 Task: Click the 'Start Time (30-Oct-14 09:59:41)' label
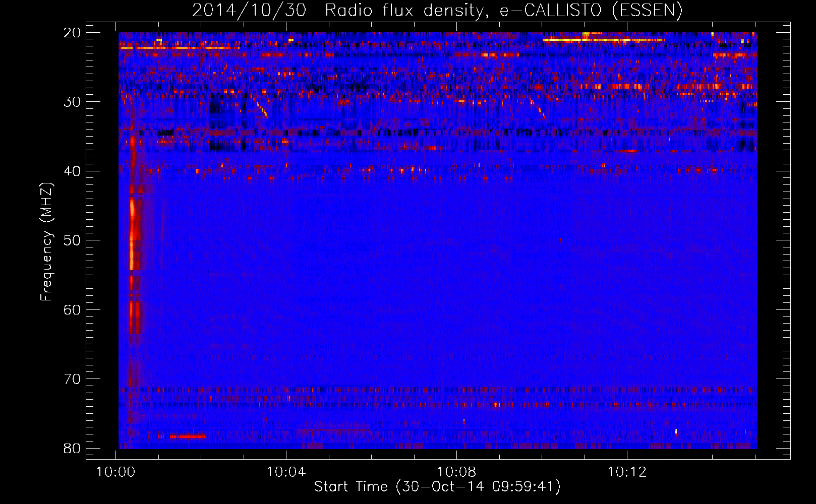click(437, 486)
